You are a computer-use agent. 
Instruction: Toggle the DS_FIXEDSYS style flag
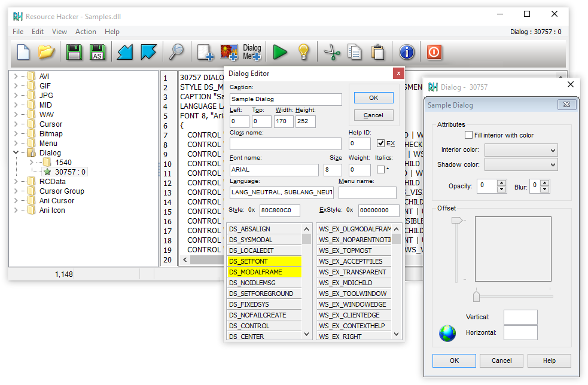click(264, 304)
